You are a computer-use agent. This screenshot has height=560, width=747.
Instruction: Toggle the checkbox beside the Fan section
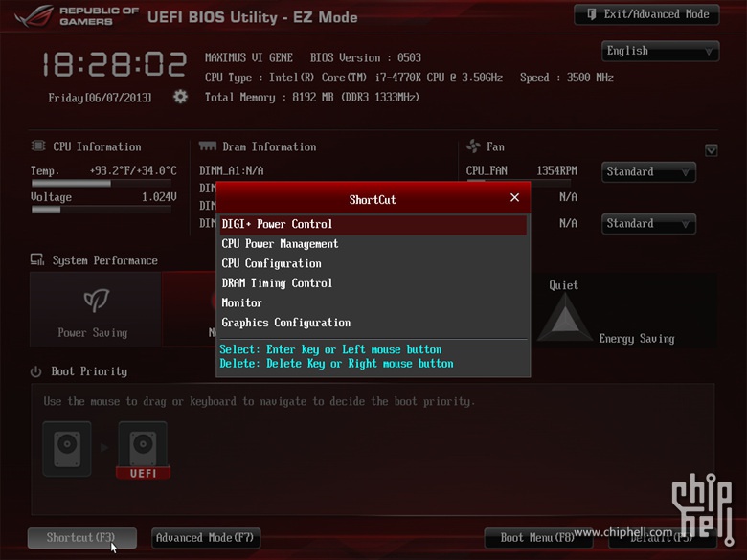point(712,150)
